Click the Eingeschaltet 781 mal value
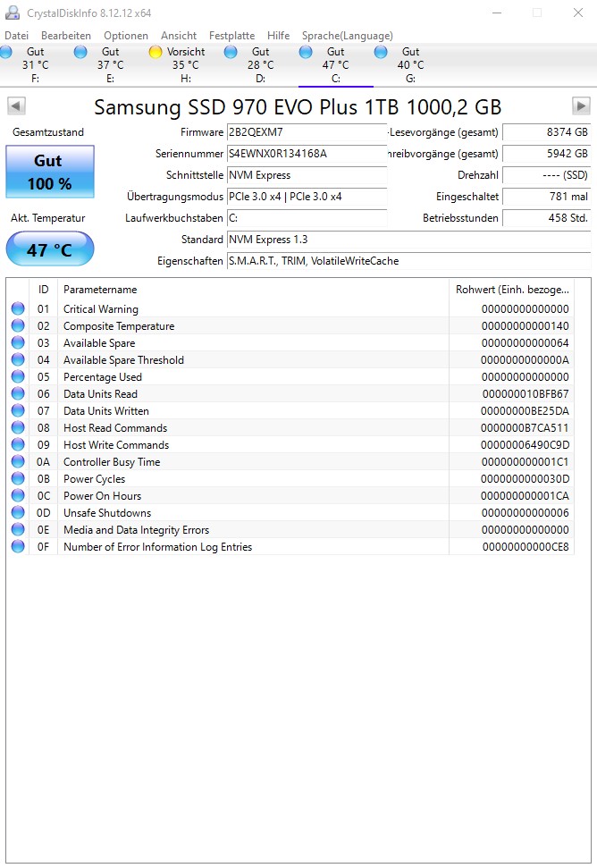Image resolution: width=597 pixels, height=868 pixels. coord(547,197)
